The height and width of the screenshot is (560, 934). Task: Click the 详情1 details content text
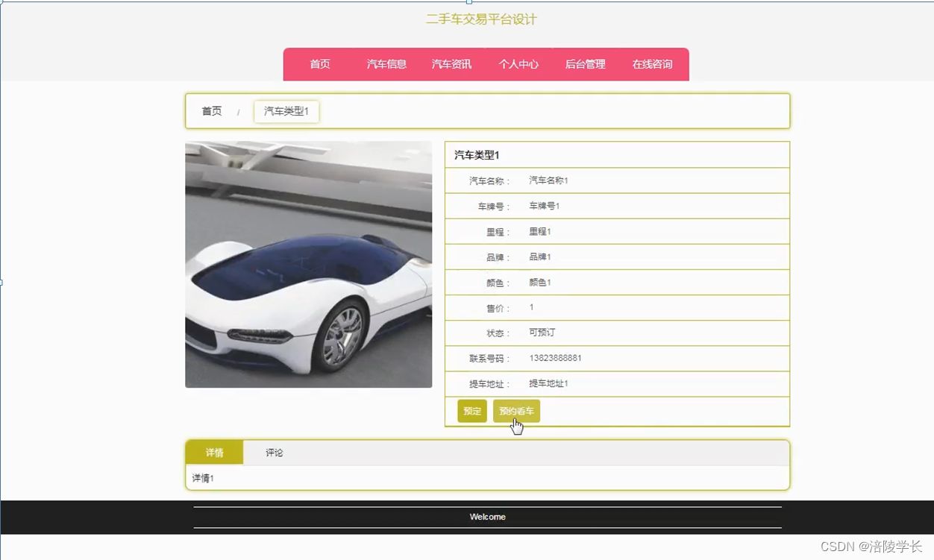201,478
